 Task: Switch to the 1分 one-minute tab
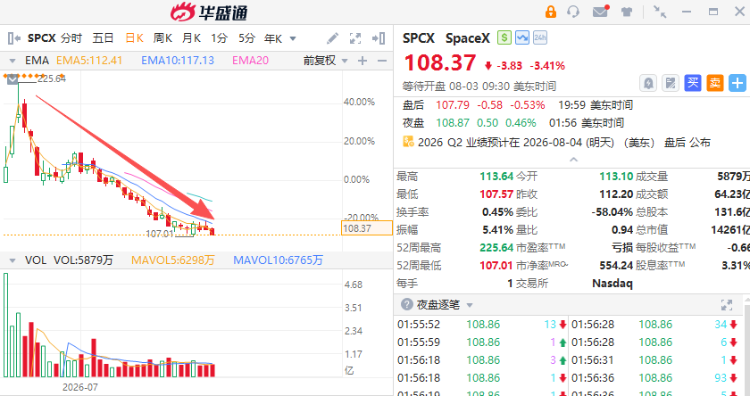point(219,38)
